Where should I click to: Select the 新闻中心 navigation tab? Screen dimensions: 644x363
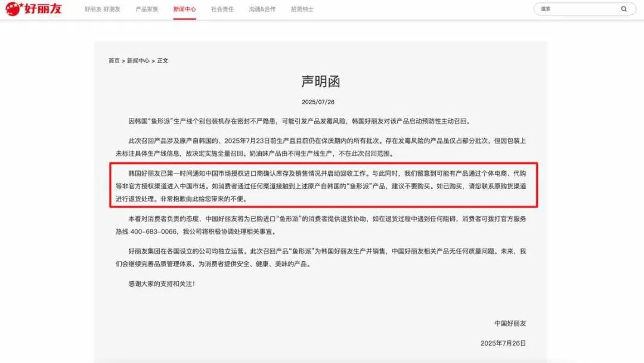(x=184, y=10)
